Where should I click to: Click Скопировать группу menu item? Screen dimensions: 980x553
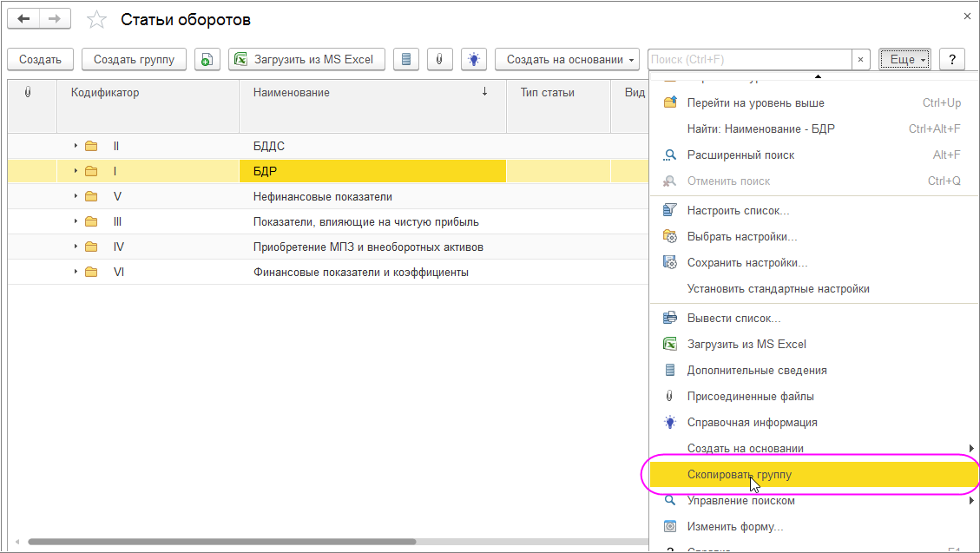813,474
